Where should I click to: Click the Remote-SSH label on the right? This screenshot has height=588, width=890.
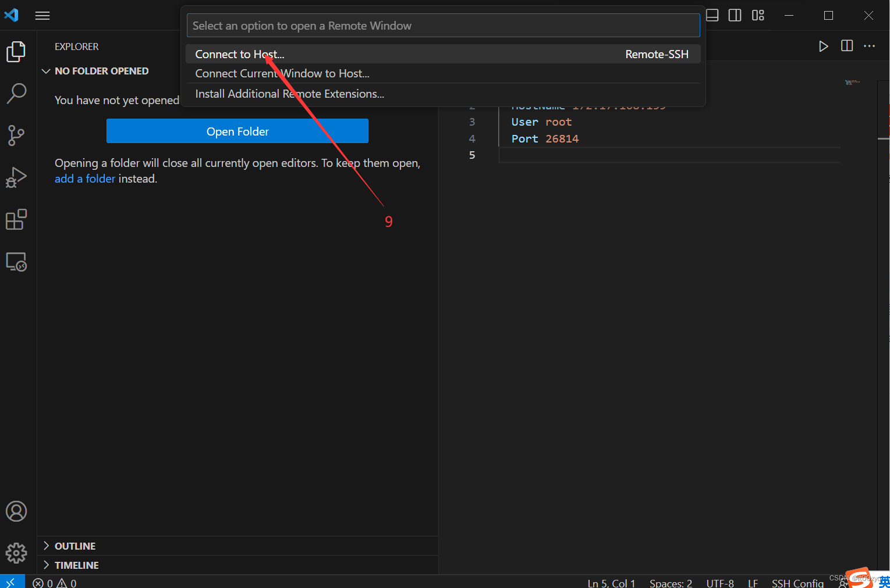coord(657,54)
